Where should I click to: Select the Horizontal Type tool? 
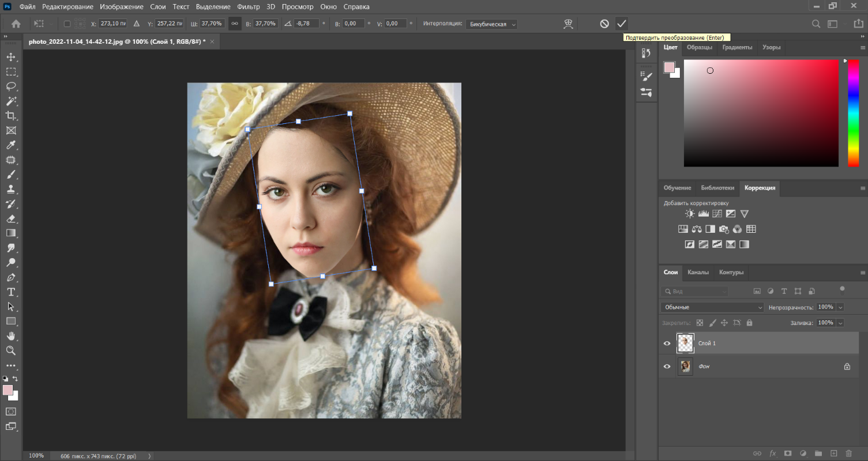click(x=11, y=292)
